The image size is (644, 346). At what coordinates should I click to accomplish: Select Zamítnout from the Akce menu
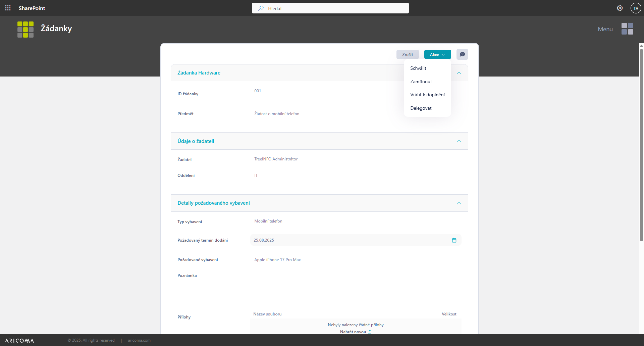click(421, 82)
